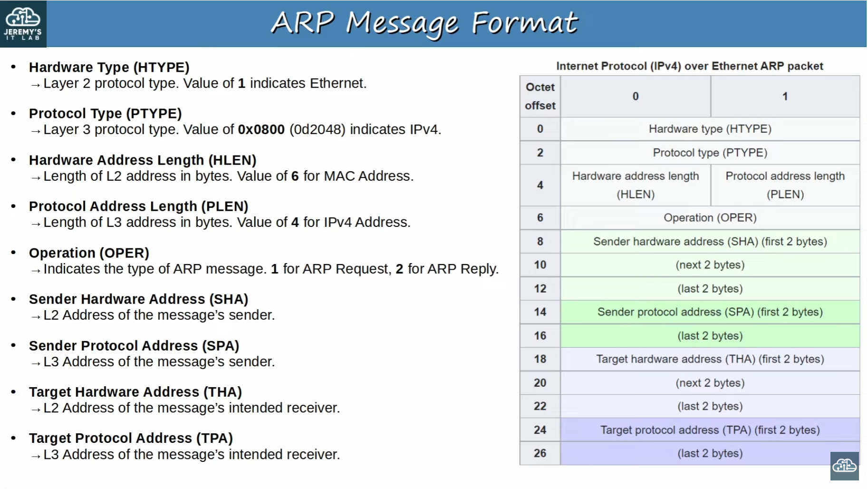Click the 'Hardware Type (HTYPE)' bullet heading
The height and width of the screenshot is (489, 868).
[x=109, y=67]
